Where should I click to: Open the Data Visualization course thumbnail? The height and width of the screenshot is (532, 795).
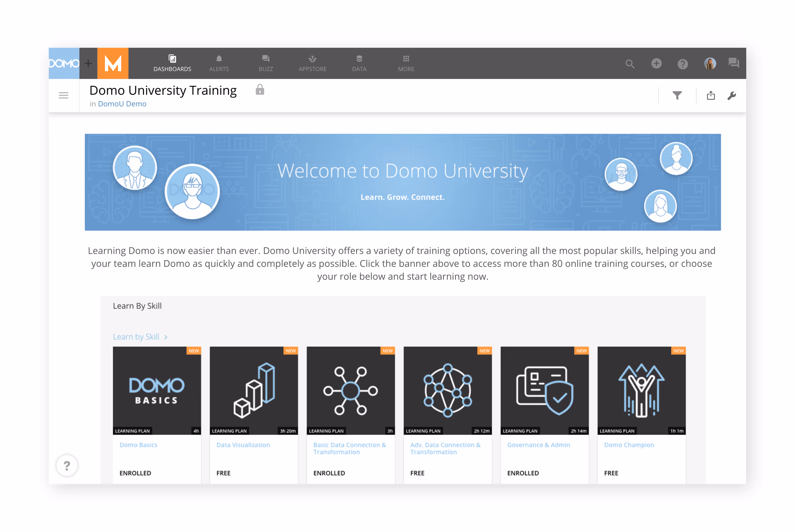tap(254, 391)
